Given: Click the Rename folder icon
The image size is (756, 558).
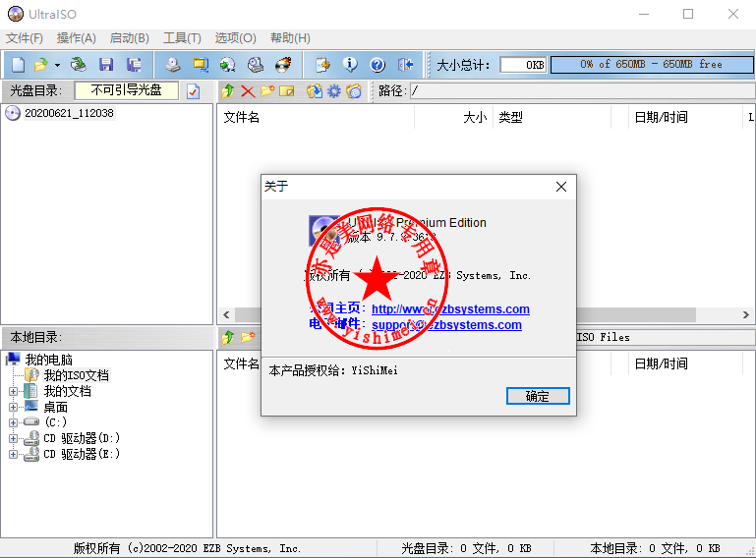Looking at the screenshot, I should click(x=286, y=91).
